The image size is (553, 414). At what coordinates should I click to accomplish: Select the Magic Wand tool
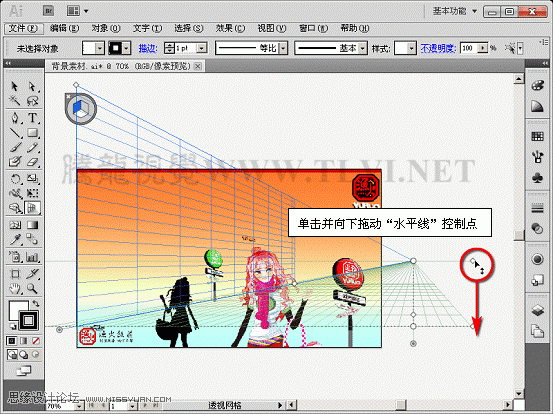[x=14, y=101]
